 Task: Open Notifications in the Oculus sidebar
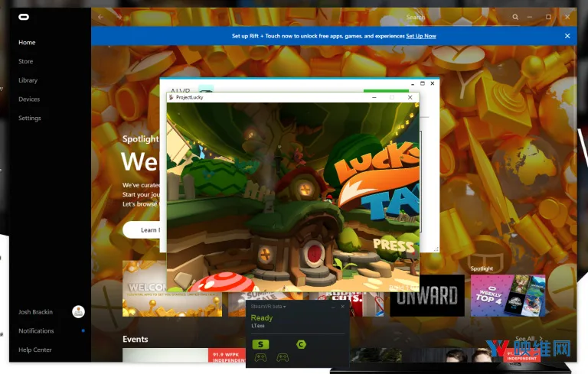coord(37,330)
